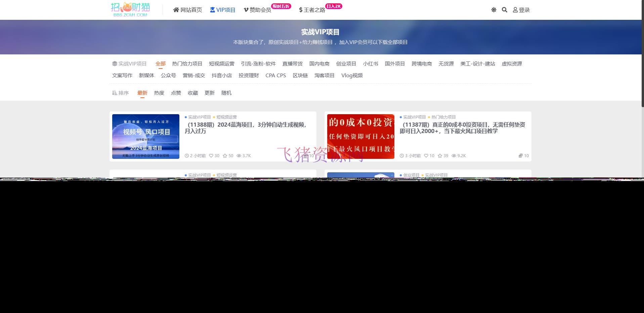Toggle the 最新 sorting option
Viewport: 644px width, 313px height.
[142, 93]
